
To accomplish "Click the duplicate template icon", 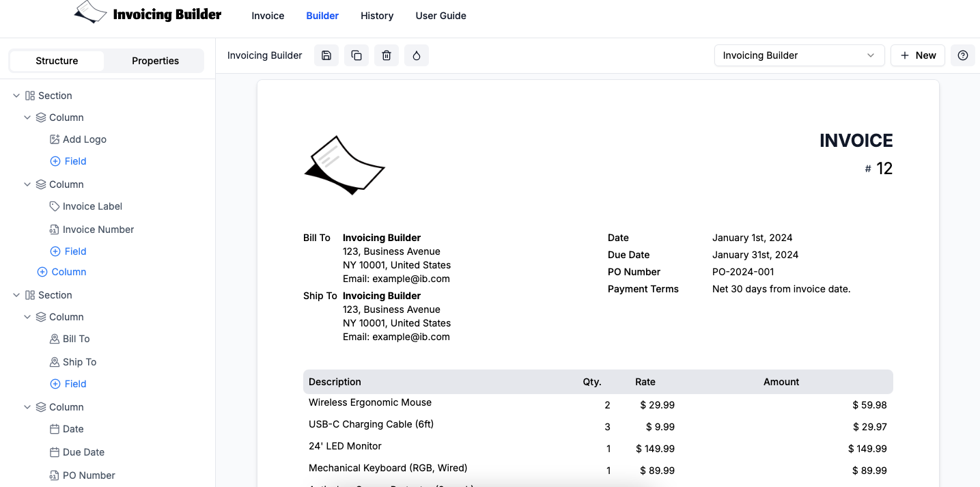I will 356,55.
